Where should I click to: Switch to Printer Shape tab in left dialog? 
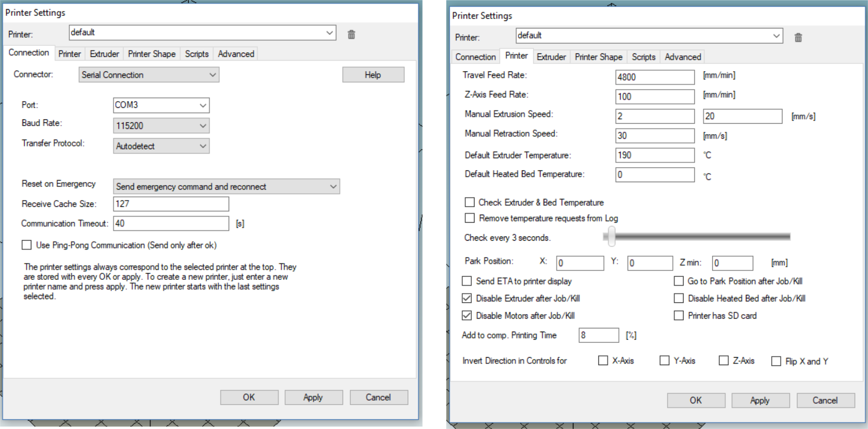coord(151,54)
